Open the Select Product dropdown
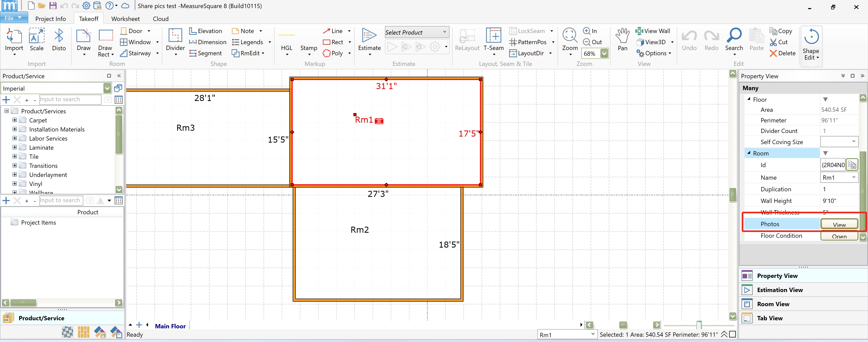868x342 pixels. (444, 32)
